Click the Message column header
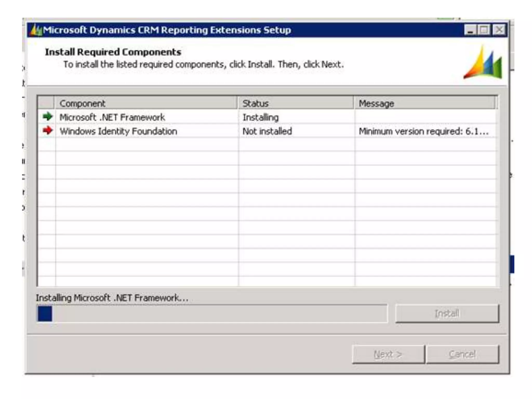532x399 pixels. pyautogui.click(x=424, y=103)
